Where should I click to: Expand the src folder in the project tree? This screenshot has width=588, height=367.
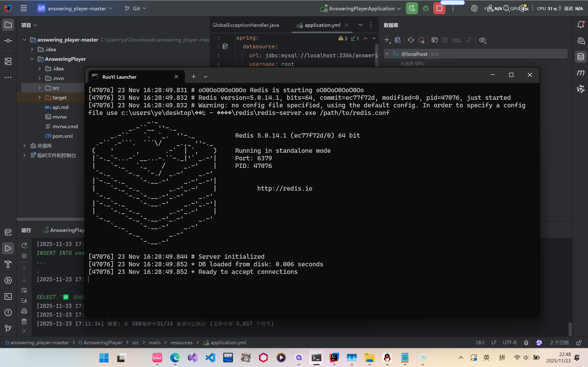(40, 88)
